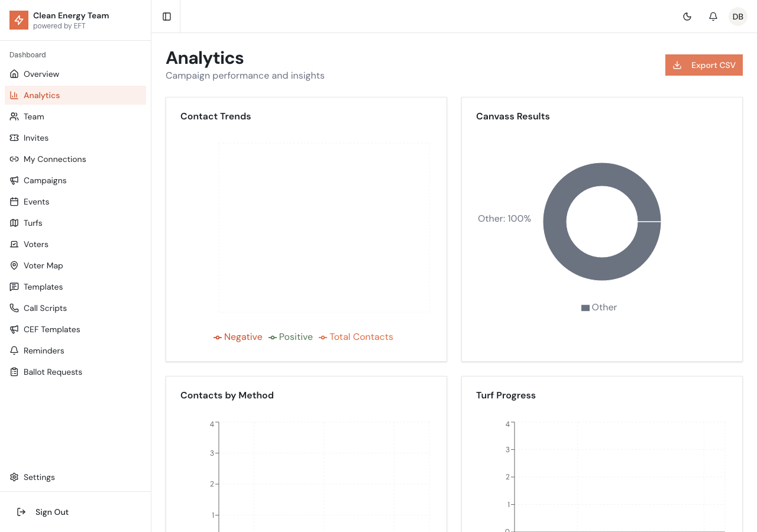Select the Templates speech-bubble icon
This screenshot has width=757, height=532.
pos(14,287)
